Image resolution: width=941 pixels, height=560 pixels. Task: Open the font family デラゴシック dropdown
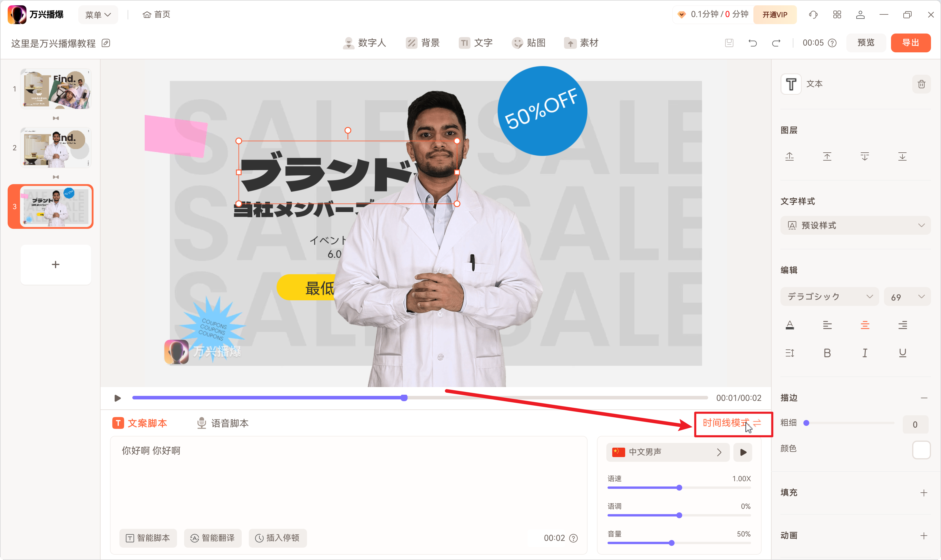tap(829, 296)
